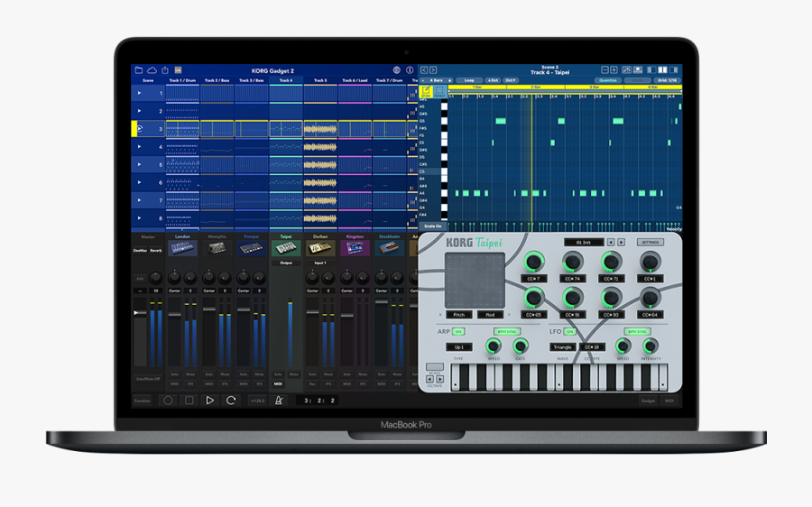
Task: Click the Durban gadget thumbnail
Action: [x=320, y=249]
